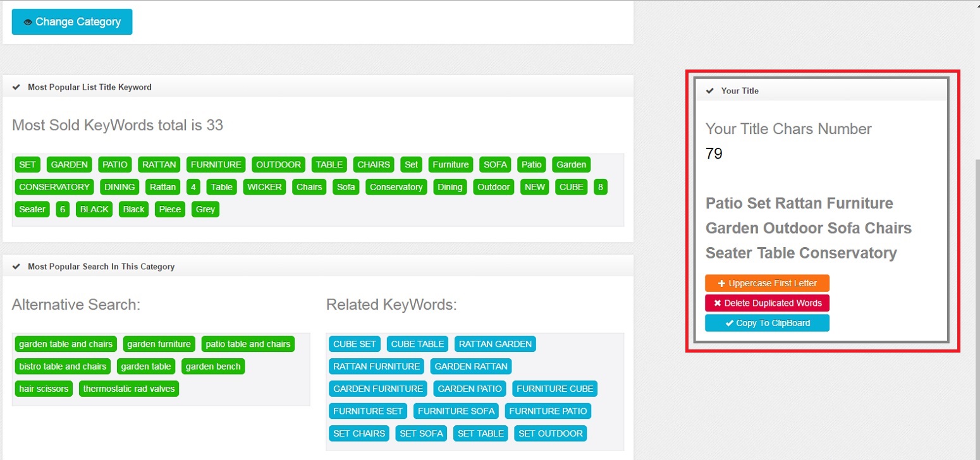Click the eye icon on Change Category

coord(27,22)
